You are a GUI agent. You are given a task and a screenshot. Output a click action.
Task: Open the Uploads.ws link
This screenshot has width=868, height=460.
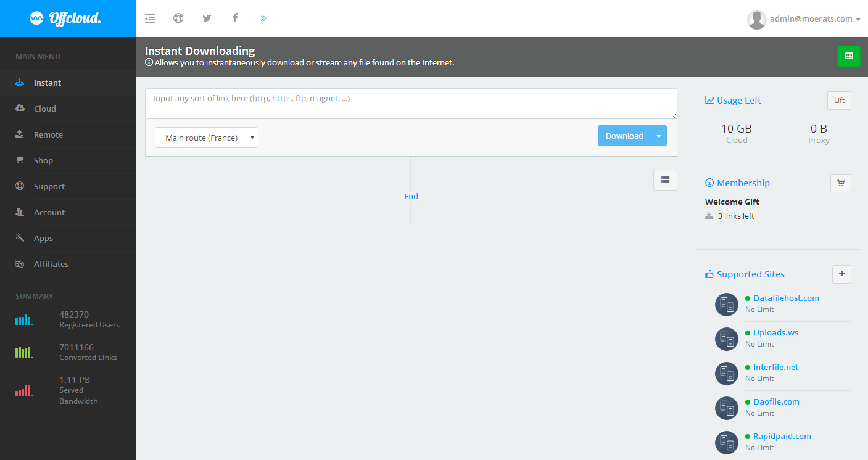pyautogui.click(x=775, y=332)
